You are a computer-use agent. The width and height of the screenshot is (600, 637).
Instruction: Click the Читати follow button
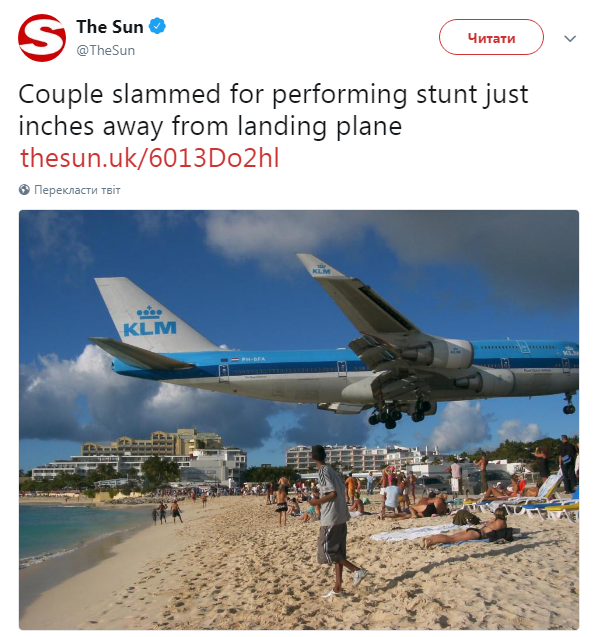[x=491, y=37]
